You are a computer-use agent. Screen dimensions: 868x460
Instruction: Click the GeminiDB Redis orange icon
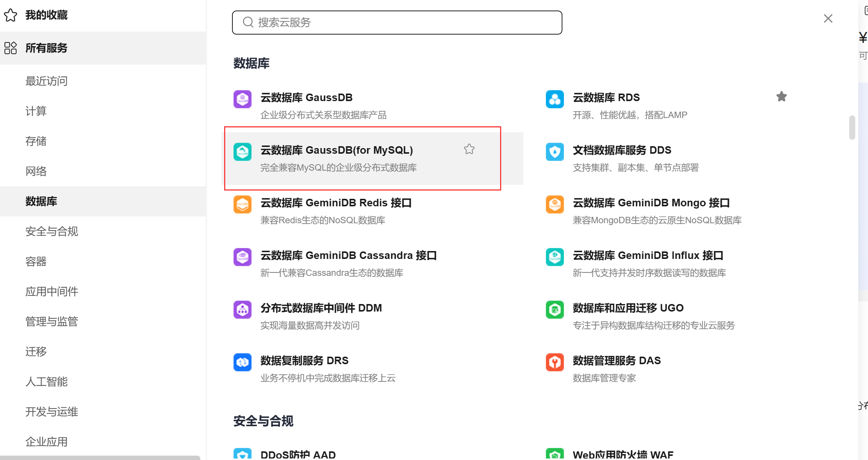[x=242, y=204]
